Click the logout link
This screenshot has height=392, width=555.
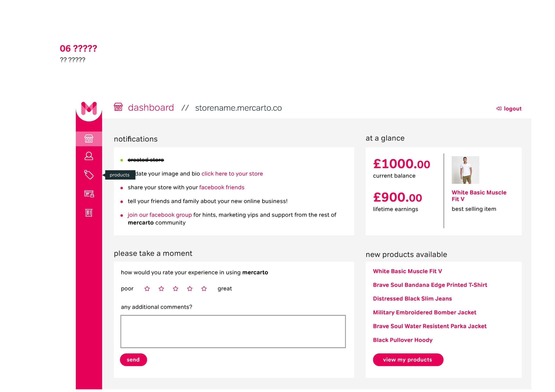(x=509, y=109)
